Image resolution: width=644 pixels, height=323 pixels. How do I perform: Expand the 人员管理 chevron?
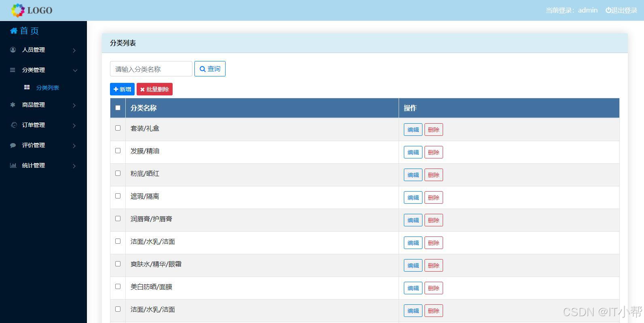[x=74, y=50]
